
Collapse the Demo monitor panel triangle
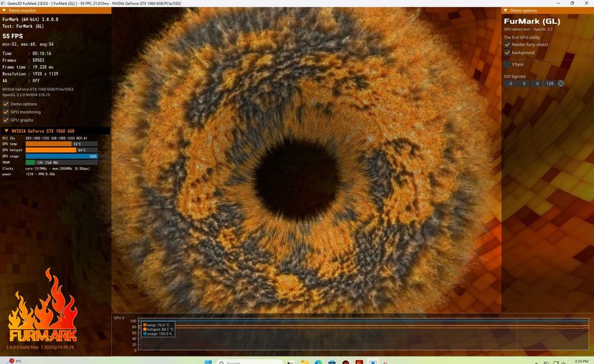(4, 11)
